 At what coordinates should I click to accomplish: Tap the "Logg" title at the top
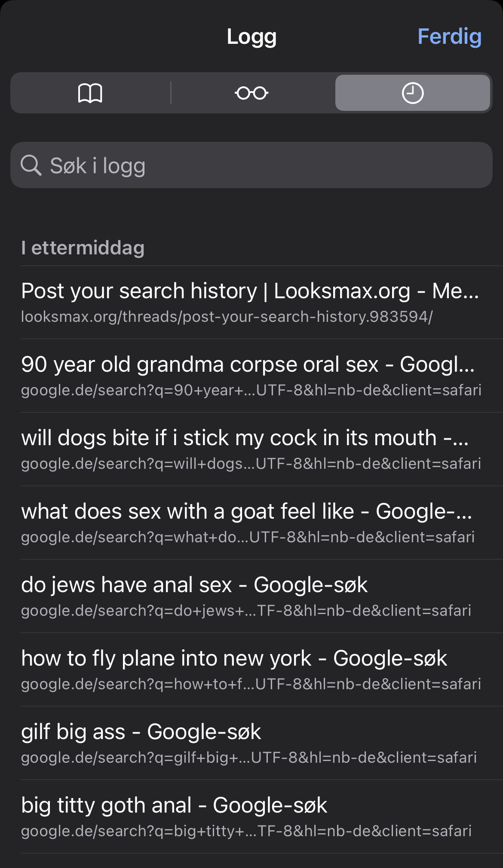coord(252,37)
